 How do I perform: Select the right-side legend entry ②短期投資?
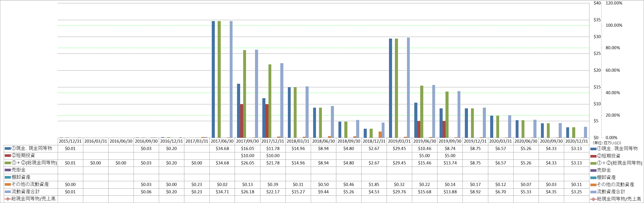(x=605, y=156)
